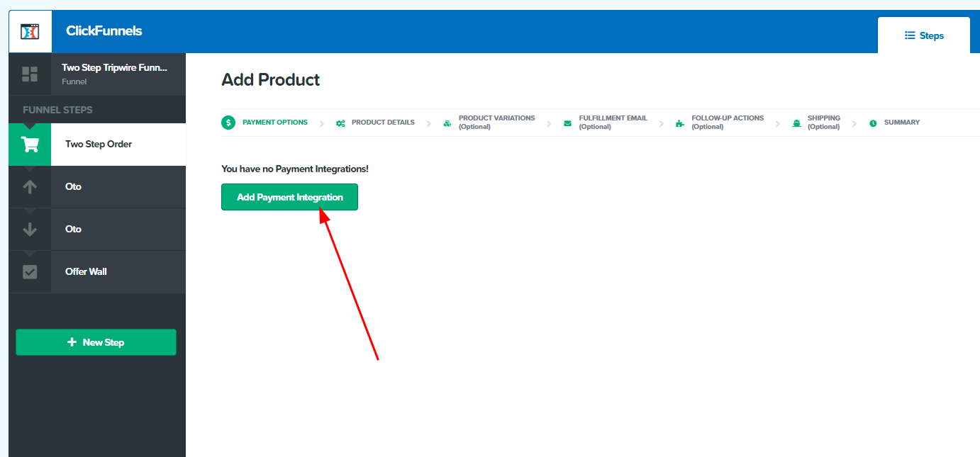Click the Fulfillment Email envelope icon
Viewport: 980px width, 457px height.
click(x=567, y=123)
